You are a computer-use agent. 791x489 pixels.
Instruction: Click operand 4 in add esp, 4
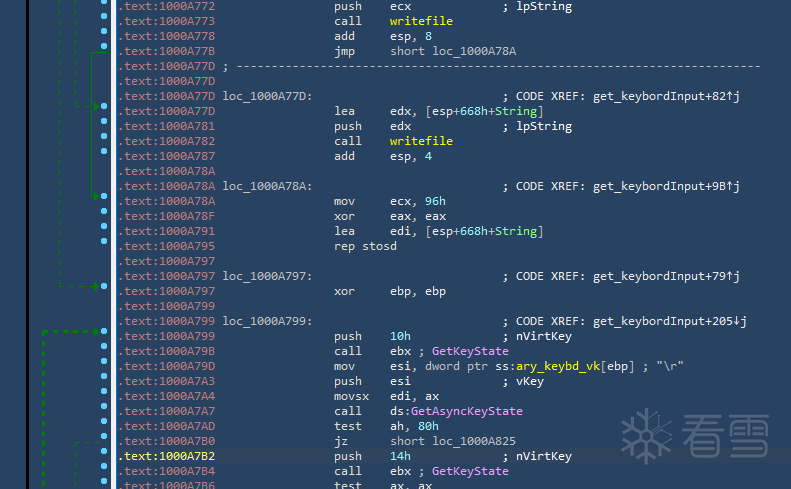coord(428,156)
